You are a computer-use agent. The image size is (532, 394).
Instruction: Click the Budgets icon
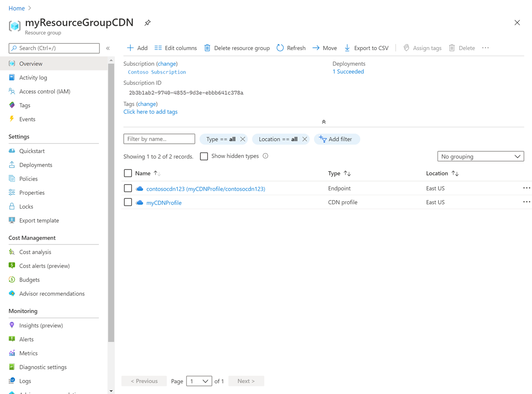[12, 280]
